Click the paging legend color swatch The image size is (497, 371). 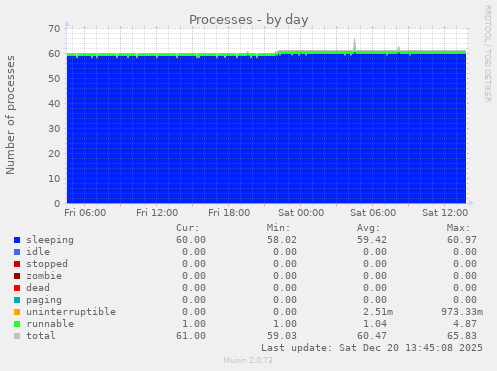point(17,300)
